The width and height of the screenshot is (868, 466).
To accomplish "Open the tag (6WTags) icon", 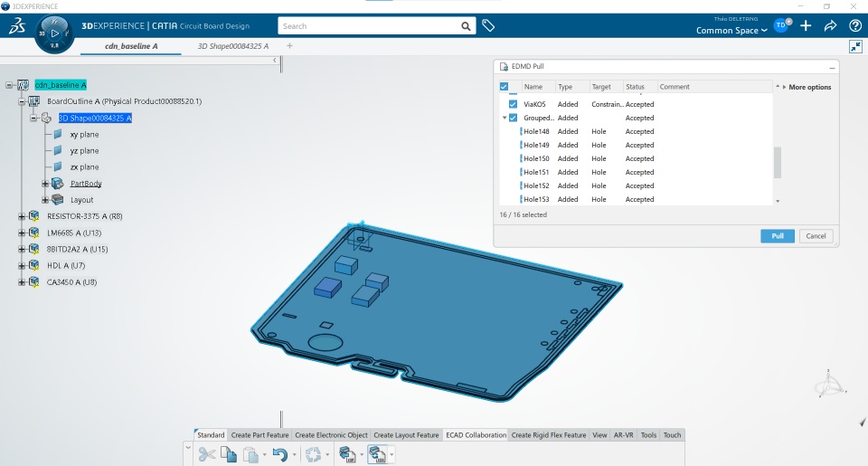I will [x=488, y=25].
